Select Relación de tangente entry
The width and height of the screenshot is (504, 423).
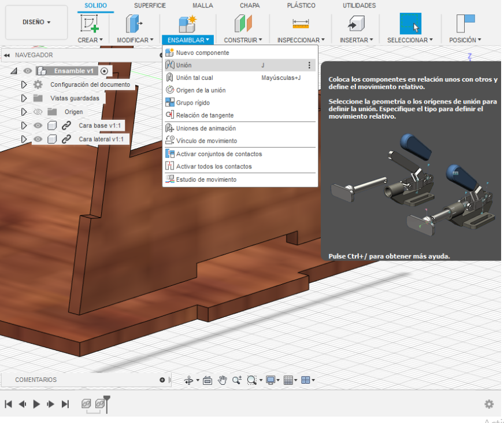tap(240, 115)
